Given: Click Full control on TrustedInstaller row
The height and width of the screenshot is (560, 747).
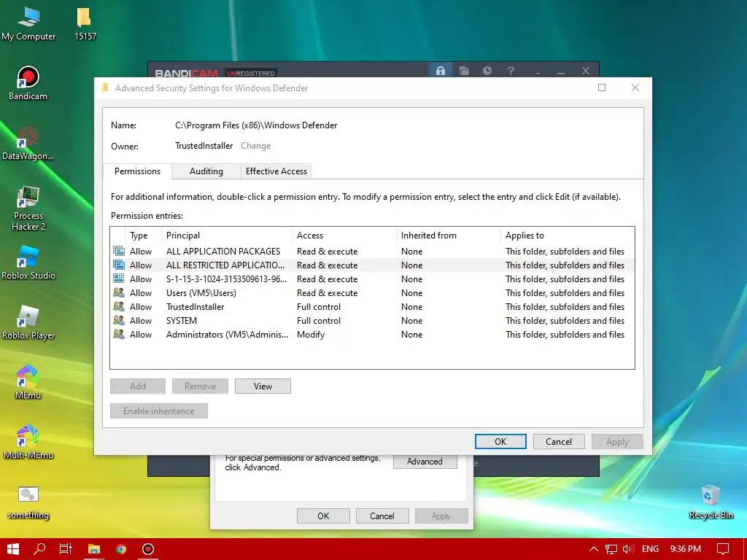Looking at the screenshot, I should click(318, 307).
